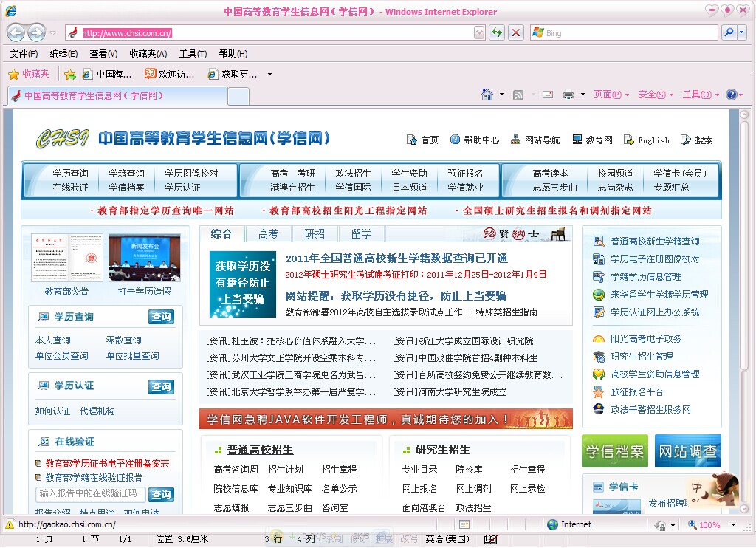Open the recent pages dropdown arrow

(53, 33)
